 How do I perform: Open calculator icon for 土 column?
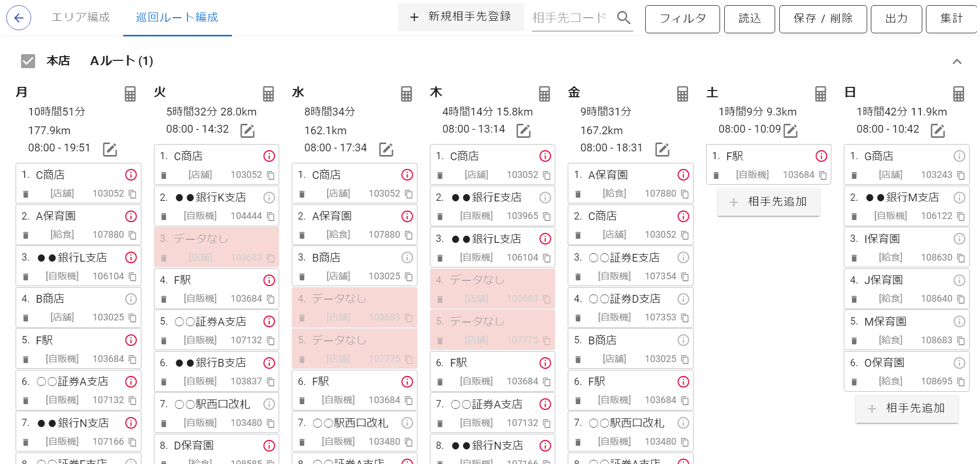pyautogui.click(x=820, y=94)
